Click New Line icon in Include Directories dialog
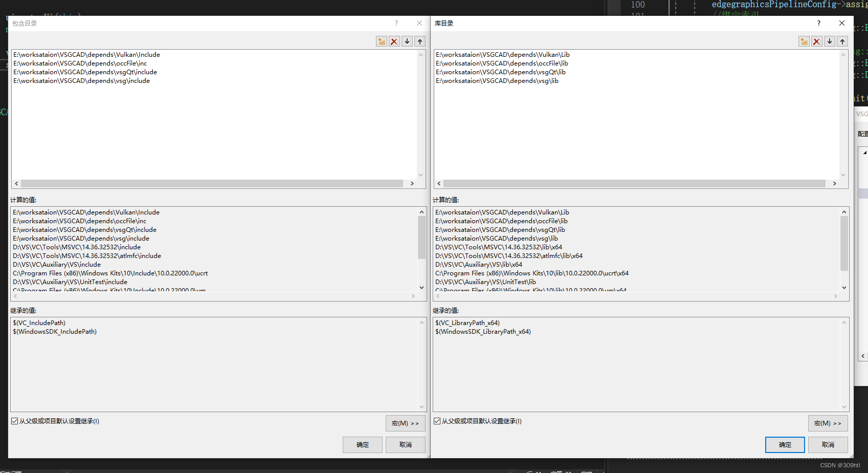 [x=382, y=41]
